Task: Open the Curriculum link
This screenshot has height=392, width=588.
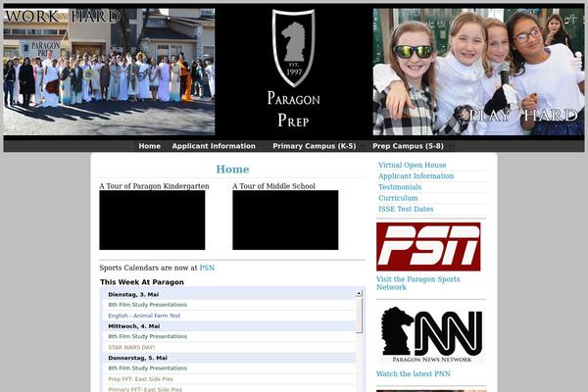Action: (x=398, y=198)
